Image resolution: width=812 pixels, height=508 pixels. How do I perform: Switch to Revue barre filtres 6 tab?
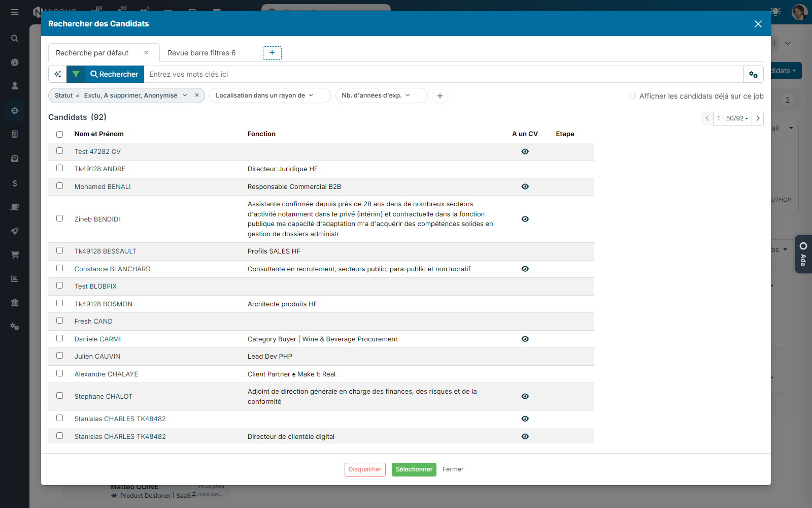click(x=201, y=53)
